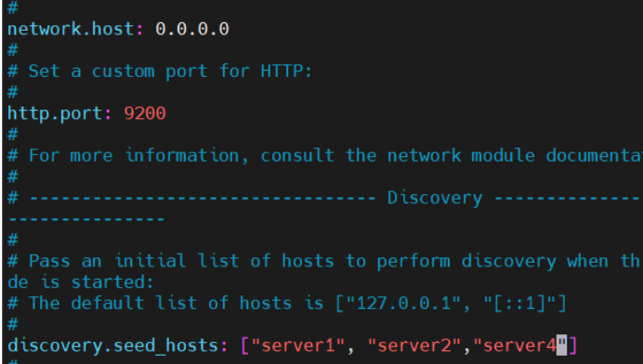Click the 'de is started:' wrapped line
This screenshot has height=364, width=643.
[80, 282]
